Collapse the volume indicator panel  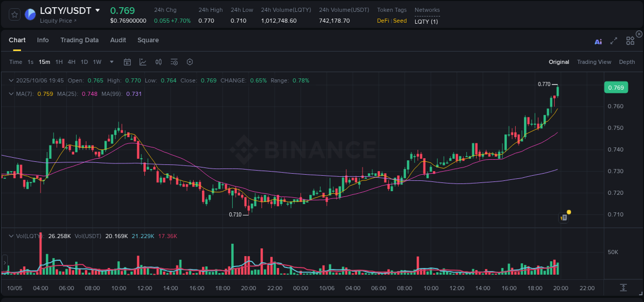pyautogui.click(x=10, y=236)
